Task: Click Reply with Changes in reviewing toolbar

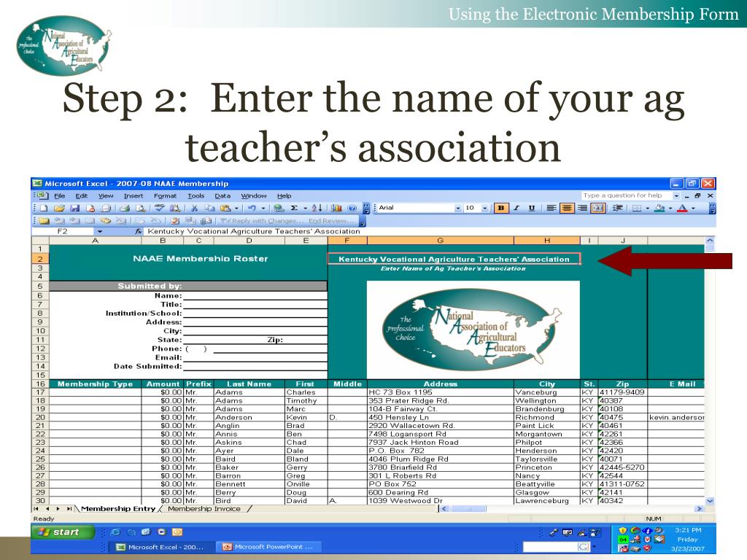Action: [260, 221]
